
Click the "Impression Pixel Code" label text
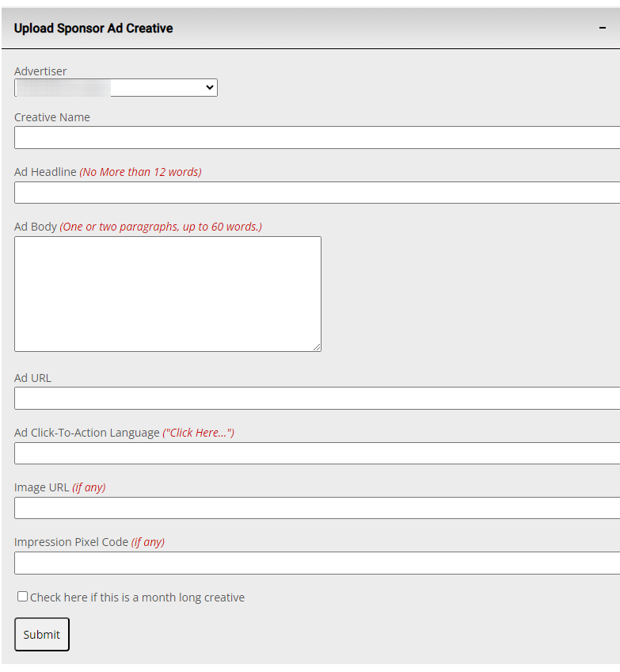click(x=71, y=542)
